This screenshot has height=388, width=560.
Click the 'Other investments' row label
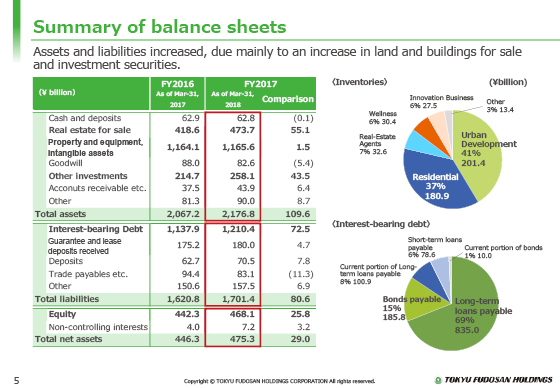[88, 176]
